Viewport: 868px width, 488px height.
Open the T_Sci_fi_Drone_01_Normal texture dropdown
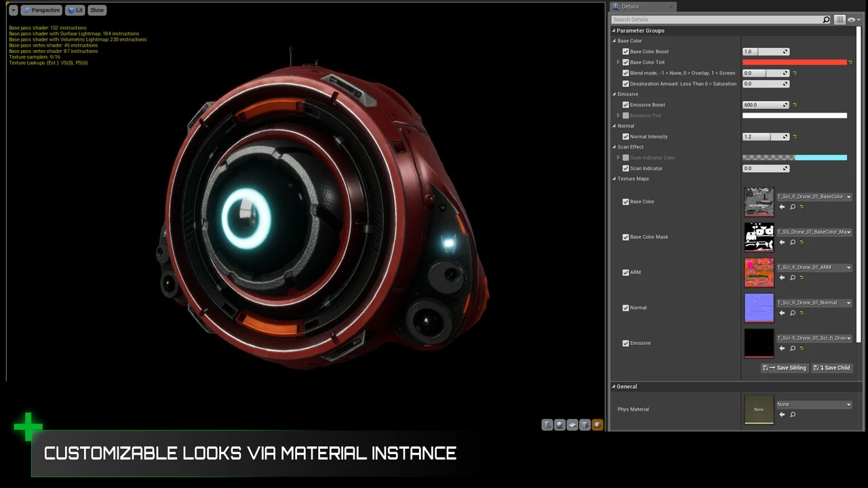tap(848, 303)
